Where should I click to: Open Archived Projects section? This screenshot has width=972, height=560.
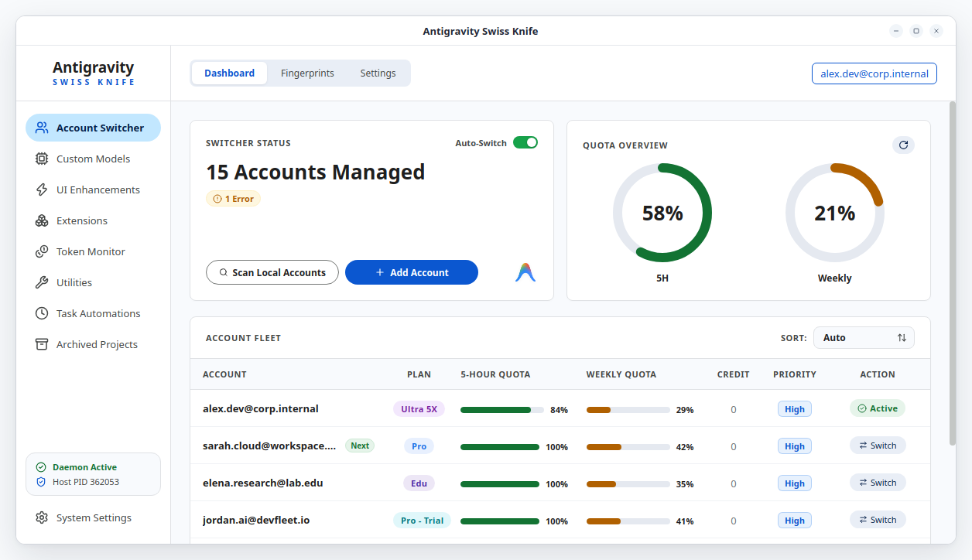tap(93, 344)
